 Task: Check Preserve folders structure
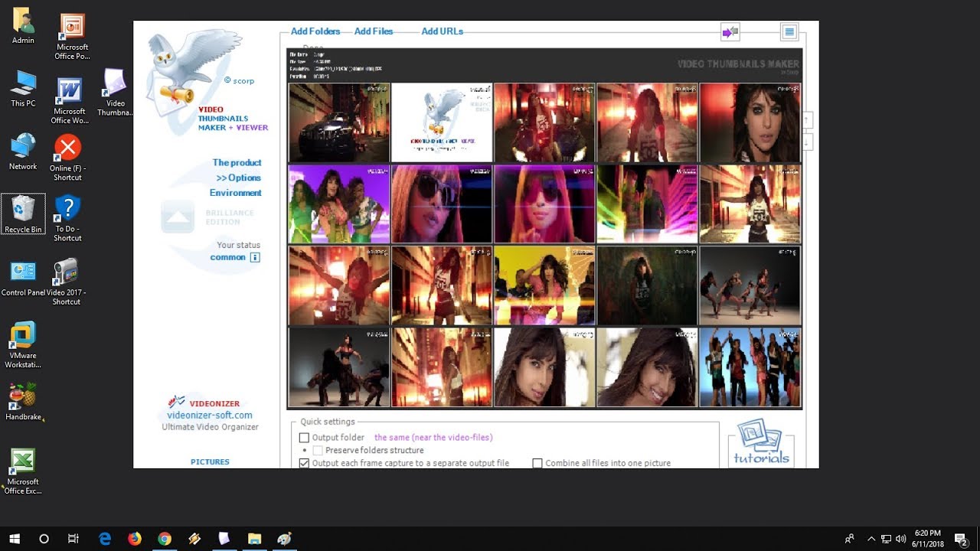(318, 450)
